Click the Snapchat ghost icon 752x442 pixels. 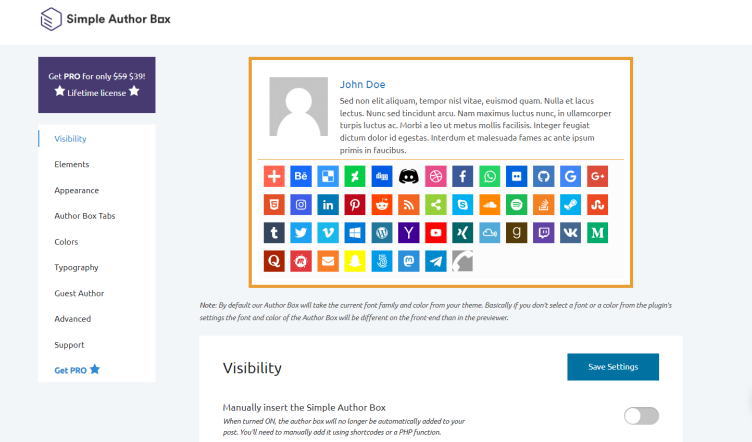[354, 260]
